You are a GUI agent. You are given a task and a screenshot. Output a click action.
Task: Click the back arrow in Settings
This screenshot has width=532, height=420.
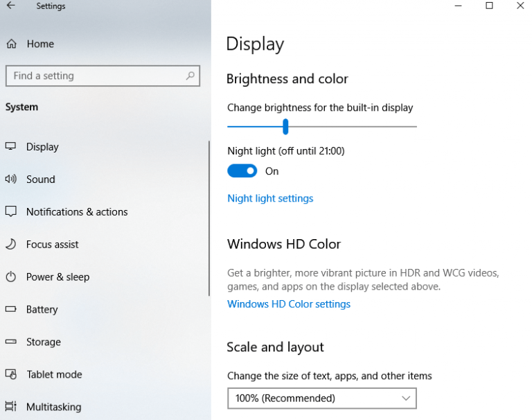pos(11,6)
